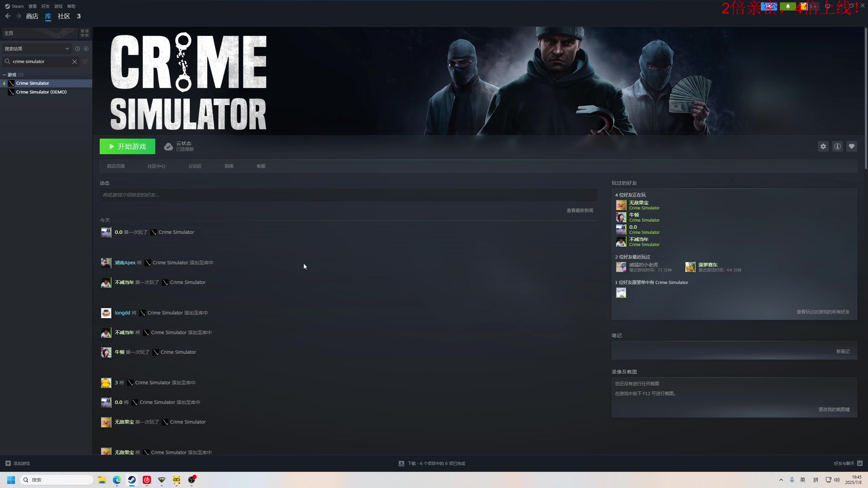
Task: Open longdd avatar in activity feed
Action: 106,313
